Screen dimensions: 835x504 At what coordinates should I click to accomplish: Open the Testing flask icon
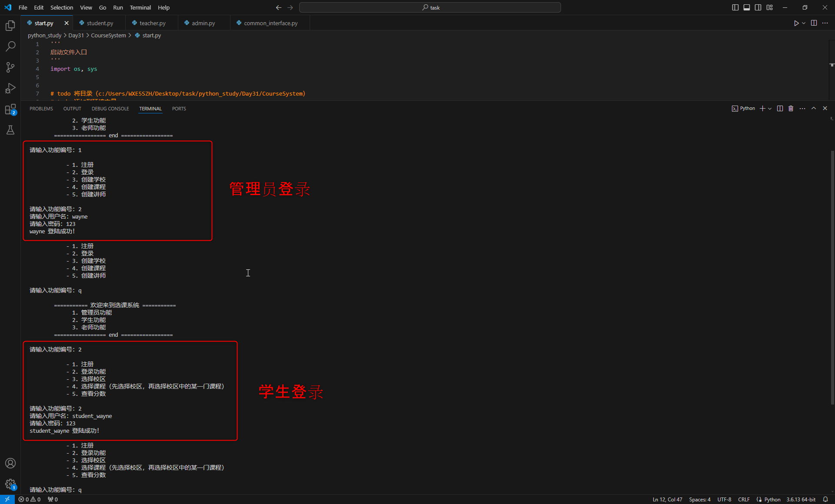(10, 130)
